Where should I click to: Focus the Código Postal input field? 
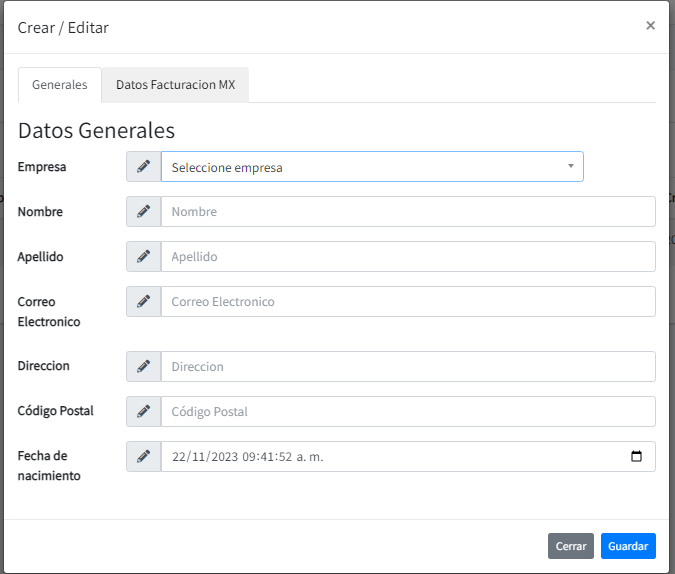pyautogui.click(x=408, y=412)
